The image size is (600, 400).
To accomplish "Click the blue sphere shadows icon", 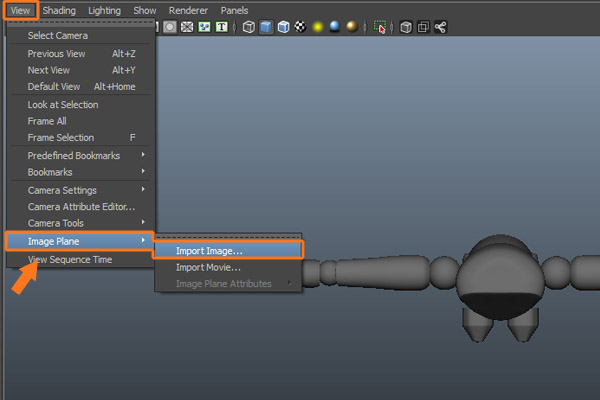I will coord(334,28).
